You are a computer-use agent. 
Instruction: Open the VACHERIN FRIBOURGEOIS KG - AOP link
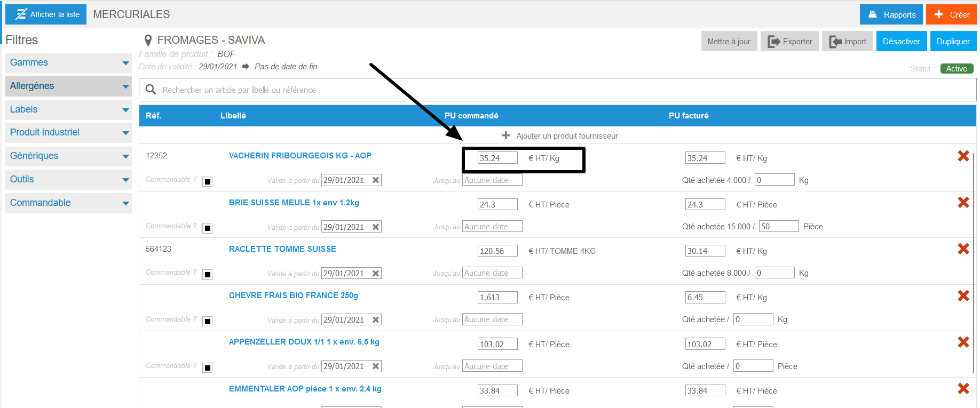300,156
